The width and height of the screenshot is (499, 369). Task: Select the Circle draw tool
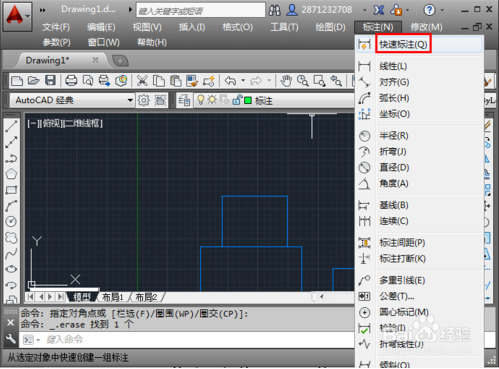pos(11,221)
